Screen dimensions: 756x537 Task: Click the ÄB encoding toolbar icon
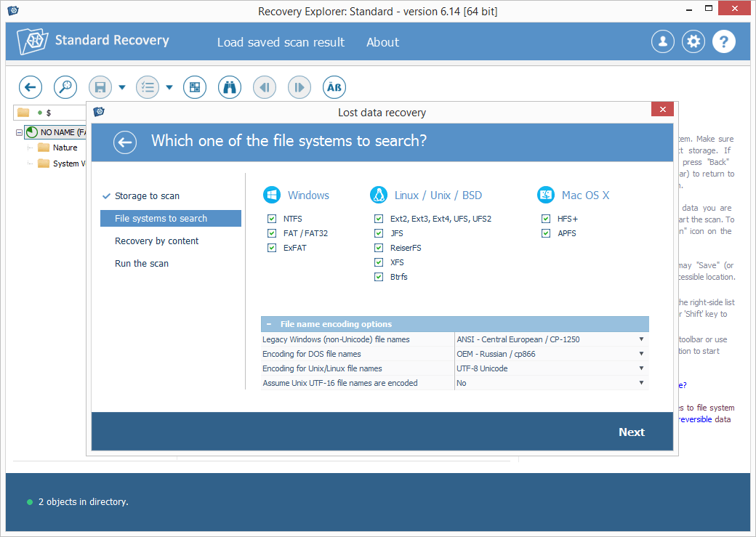[334, 87]
